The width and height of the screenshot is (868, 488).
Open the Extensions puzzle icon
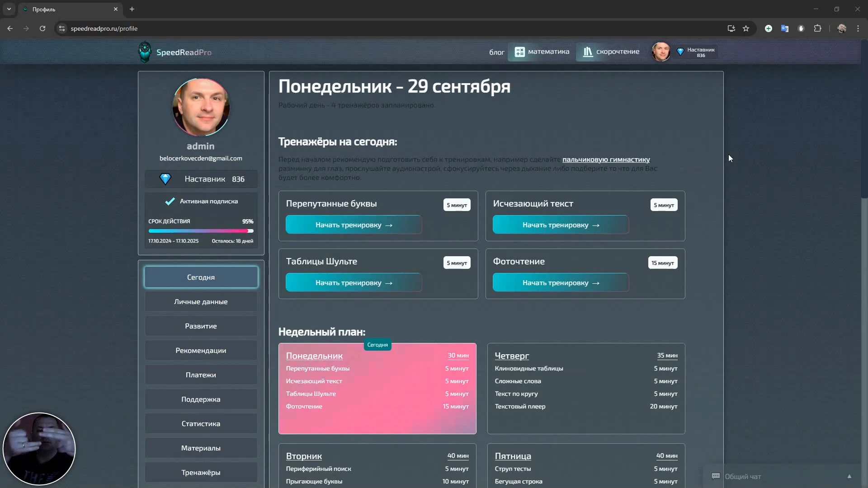click(x=817, y=28)
